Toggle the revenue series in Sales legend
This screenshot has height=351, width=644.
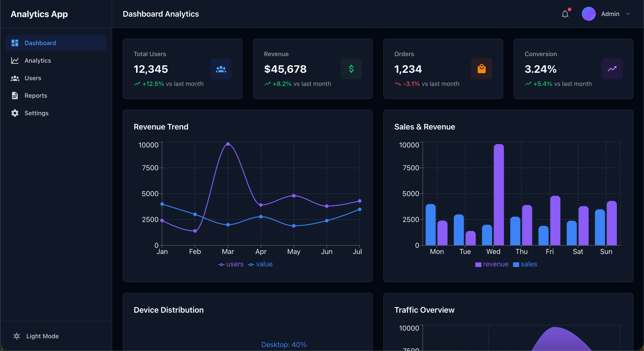pyautogui.click(x=492, y=264)
